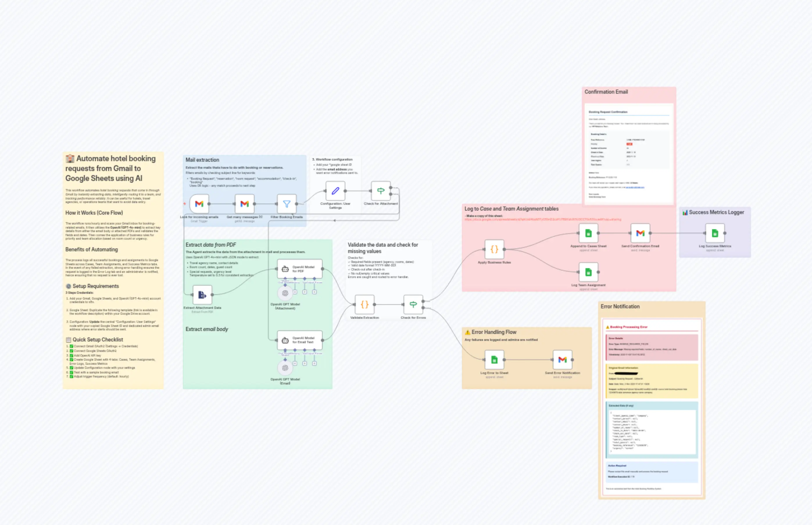Click the plus under the Email Text model's Tool connector
Image resolution: width=812 pixels, height=525 pixels.
[x=305, y=363]
